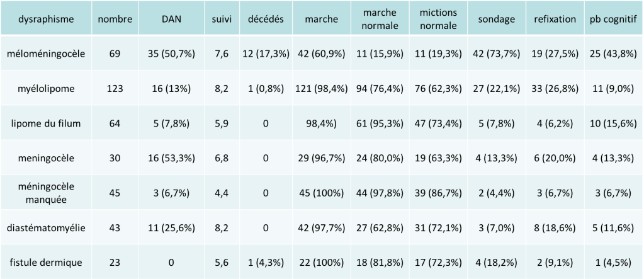Select the "mictions normale" column header
Viewport: 644px width, 279px height.
click(438, 19)
